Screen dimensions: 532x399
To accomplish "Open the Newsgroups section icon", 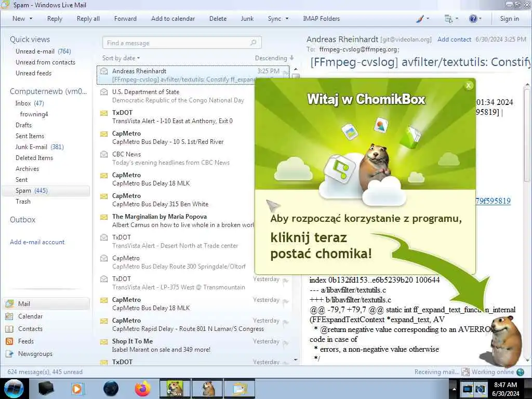I will point(9,354).
